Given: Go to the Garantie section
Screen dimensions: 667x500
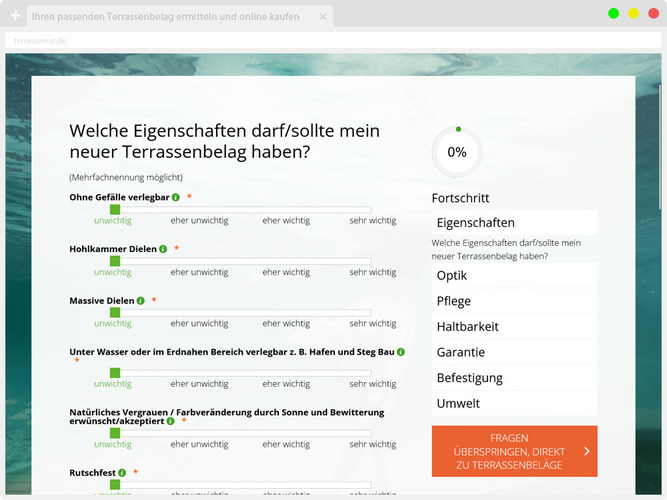Looking at the screenshot, I should point(514,352).
